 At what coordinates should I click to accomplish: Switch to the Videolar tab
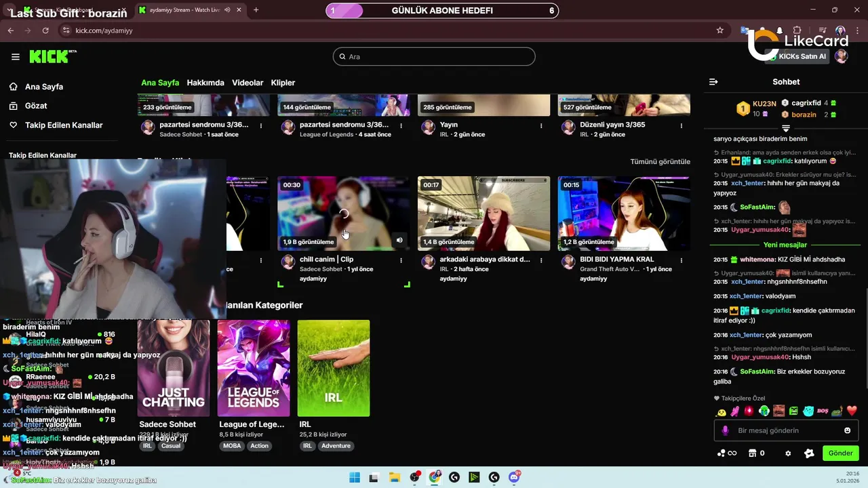(x=248, y=83)
